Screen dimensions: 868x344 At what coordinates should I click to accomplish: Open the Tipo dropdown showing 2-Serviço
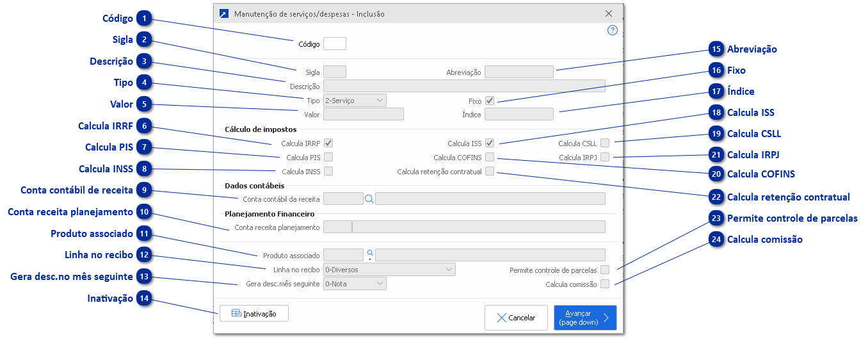coord(355,101)
